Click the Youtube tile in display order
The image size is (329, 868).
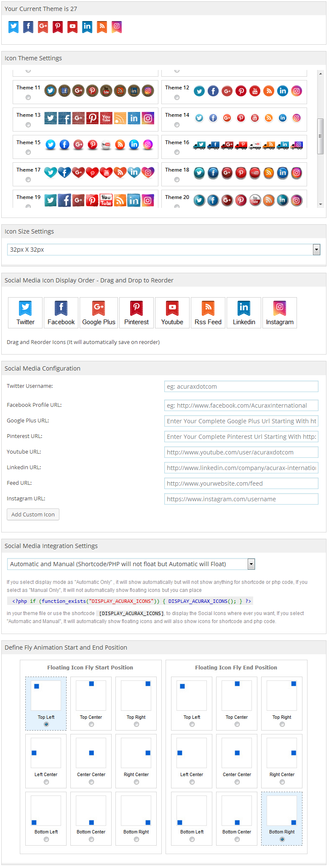172,313
